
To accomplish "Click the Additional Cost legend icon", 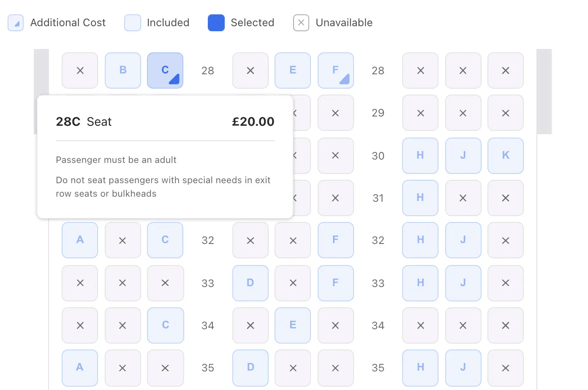I will tap(16, 23).
